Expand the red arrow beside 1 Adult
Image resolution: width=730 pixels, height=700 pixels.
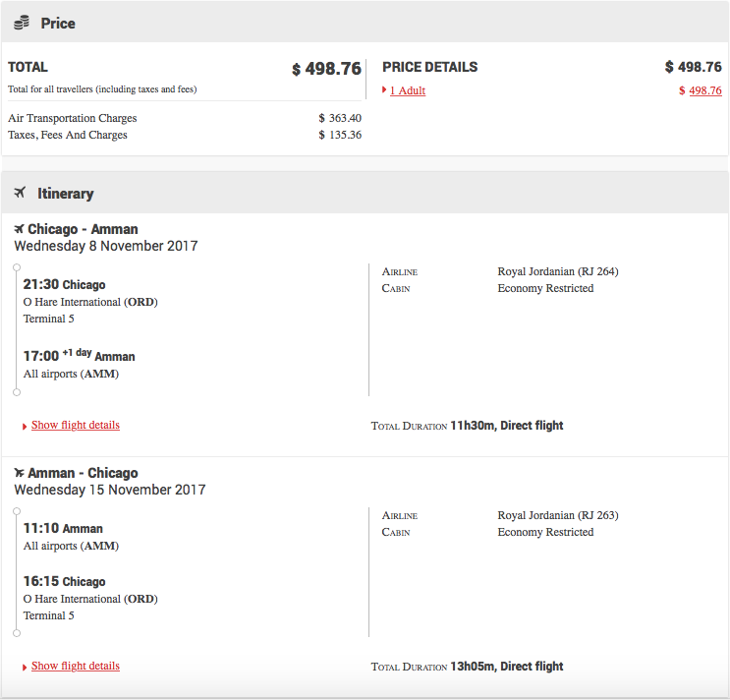(384, 91)
